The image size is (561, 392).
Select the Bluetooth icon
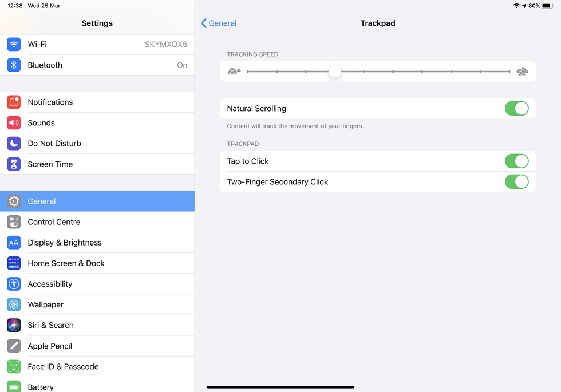click(14, 65)
